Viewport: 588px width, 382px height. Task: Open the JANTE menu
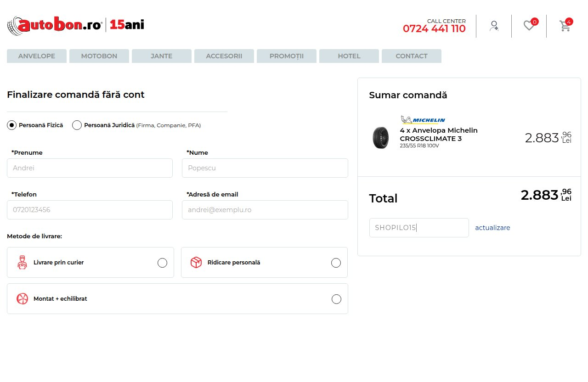click(x=162, y=56)
